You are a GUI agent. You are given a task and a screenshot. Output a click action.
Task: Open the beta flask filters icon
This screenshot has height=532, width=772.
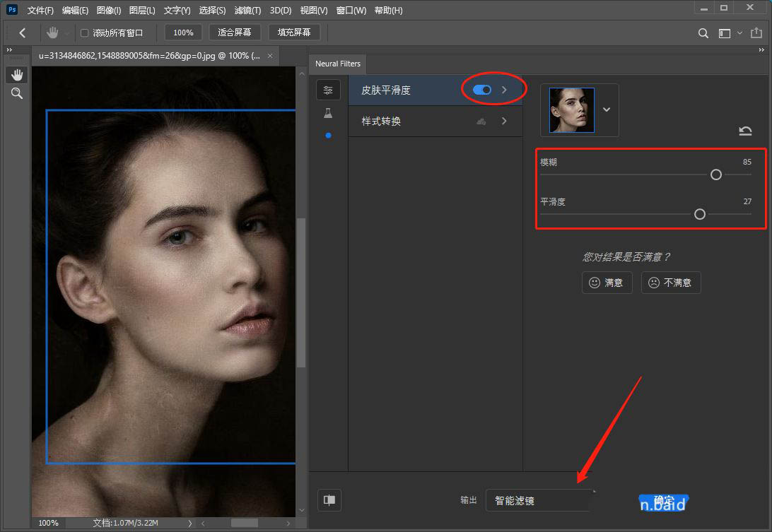[328, 113]
